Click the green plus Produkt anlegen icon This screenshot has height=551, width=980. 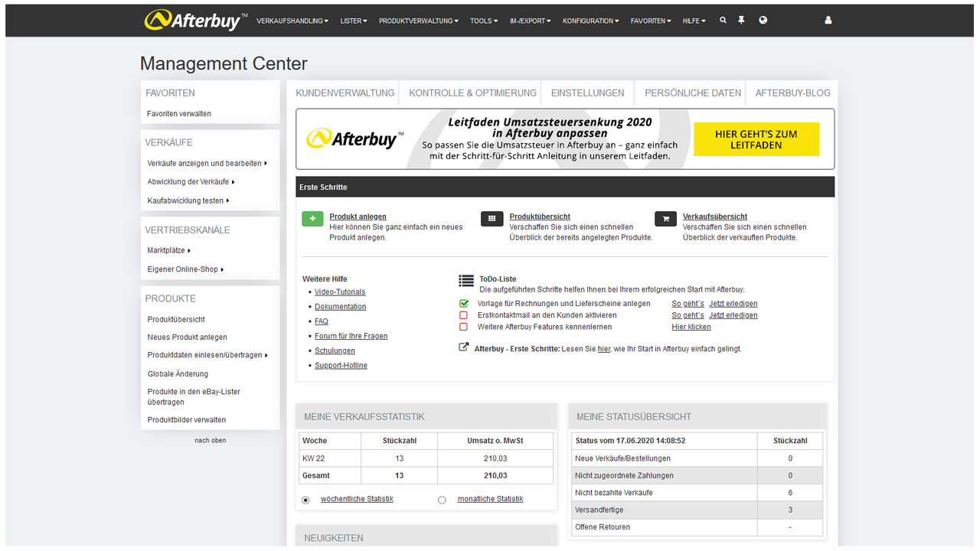point(312,219)
